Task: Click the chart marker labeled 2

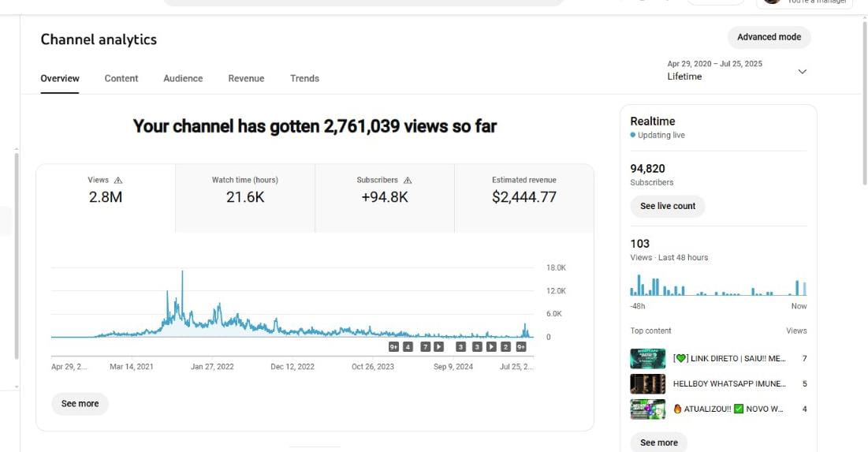Action: pyautogui.click(x=505, y=346)
